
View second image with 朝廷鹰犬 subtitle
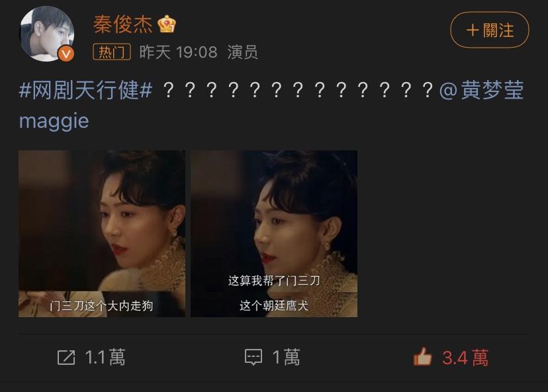[273, 234]
